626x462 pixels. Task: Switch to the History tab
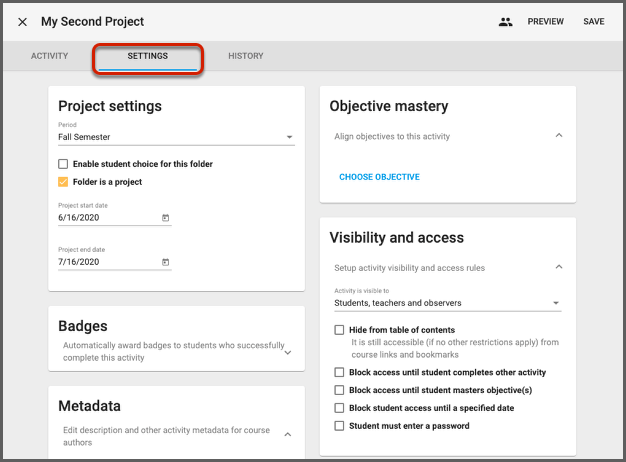[246, 56]
